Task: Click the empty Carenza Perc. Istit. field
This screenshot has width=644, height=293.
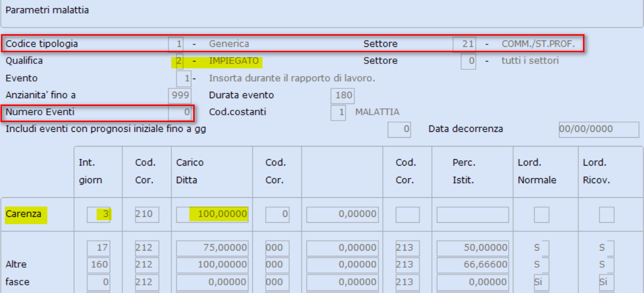Action: pos(473,214)
